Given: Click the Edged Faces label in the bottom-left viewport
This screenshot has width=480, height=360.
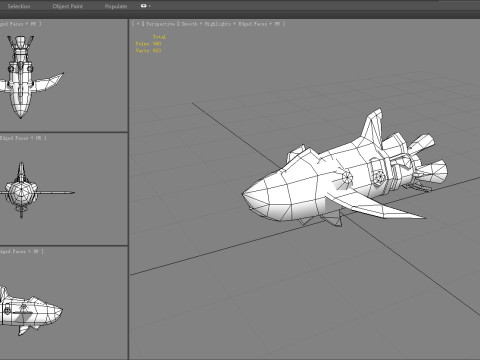Looking at the screenshot, I should [13, 251].
